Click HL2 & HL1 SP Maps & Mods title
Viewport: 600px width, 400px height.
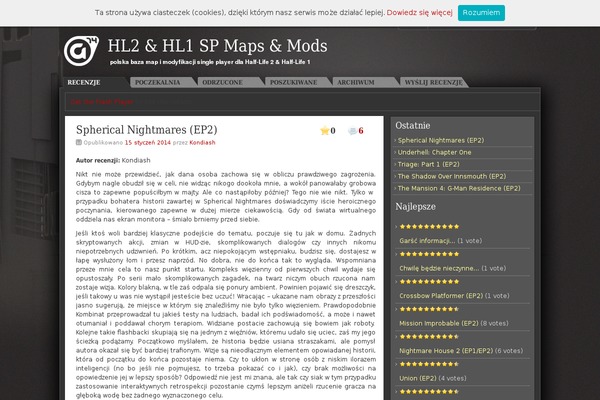point(217,46)
